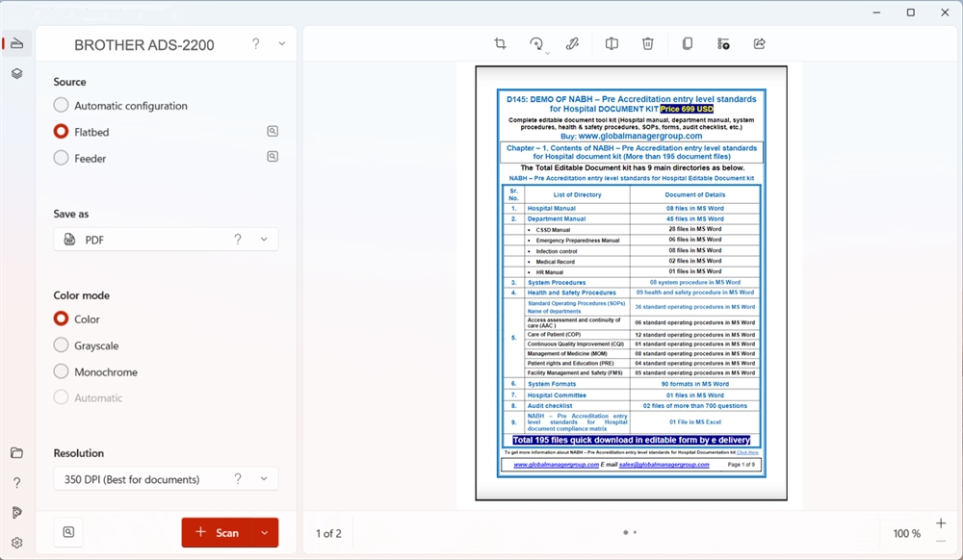The height and width of the screenshot is (560, 963).
Task: Maximize the scan app window
Action: (911, 13)
